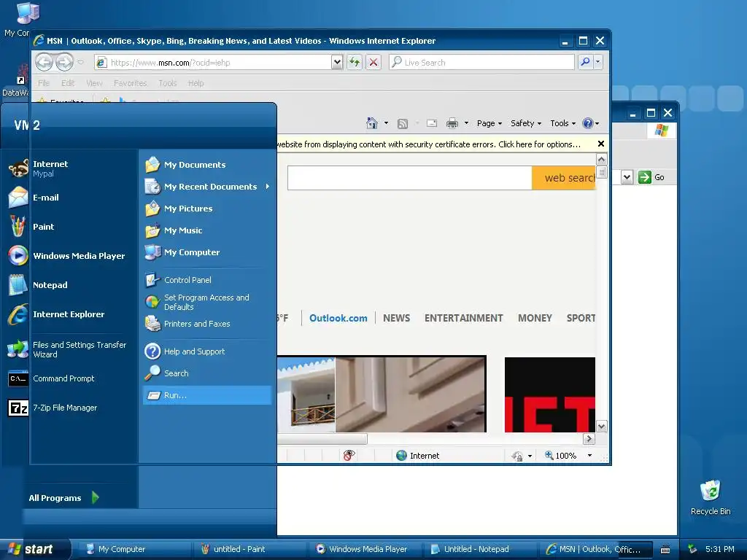The image size is (747, 560).
Task: Open Recycle Bin on desktop
Action: [711, 497]
